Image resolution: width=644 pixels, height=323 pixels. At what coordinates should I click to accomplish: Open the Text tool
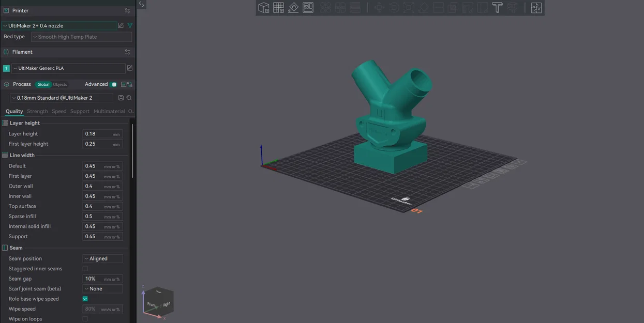click(497, 7)
